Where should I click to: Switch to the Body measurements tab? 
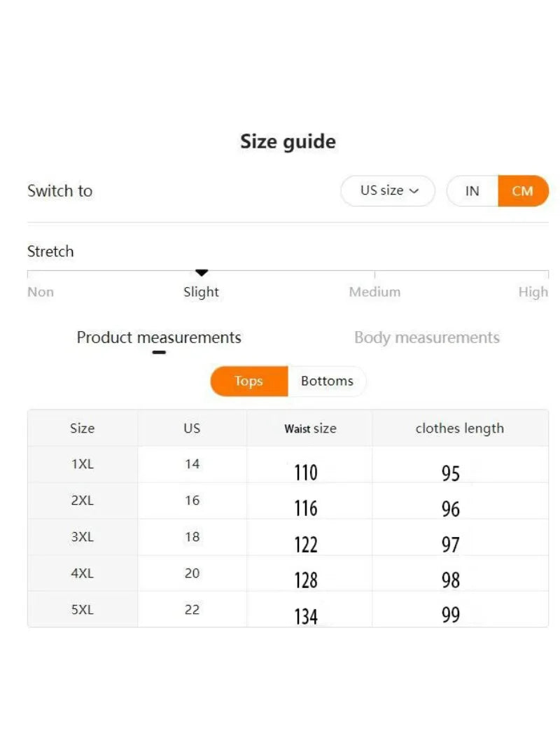[x=426, y=337]
